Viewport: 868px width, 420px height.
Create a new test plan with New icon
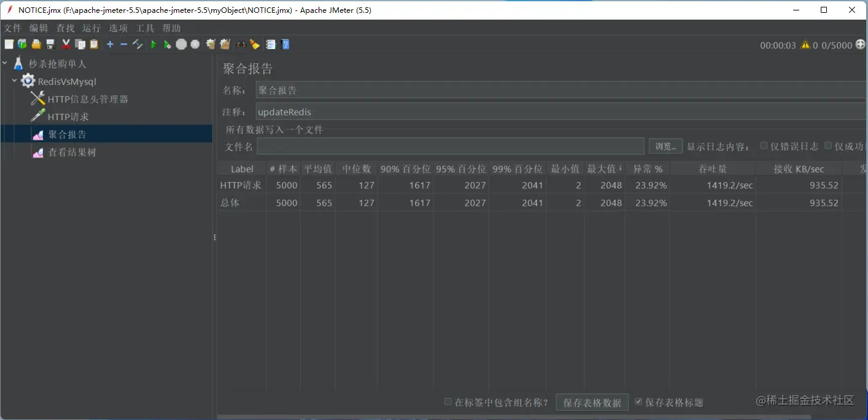(x=9, y=44)
